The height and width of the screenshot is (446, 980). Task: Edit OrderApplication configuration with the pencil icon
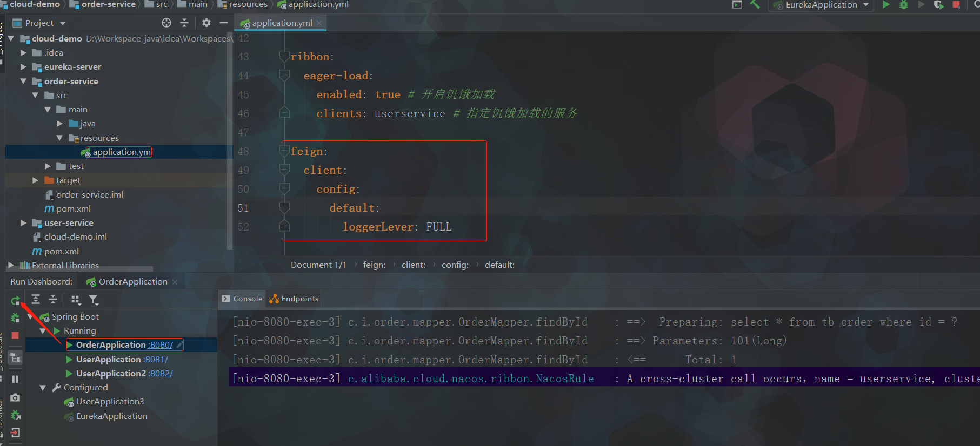[180, 344]
